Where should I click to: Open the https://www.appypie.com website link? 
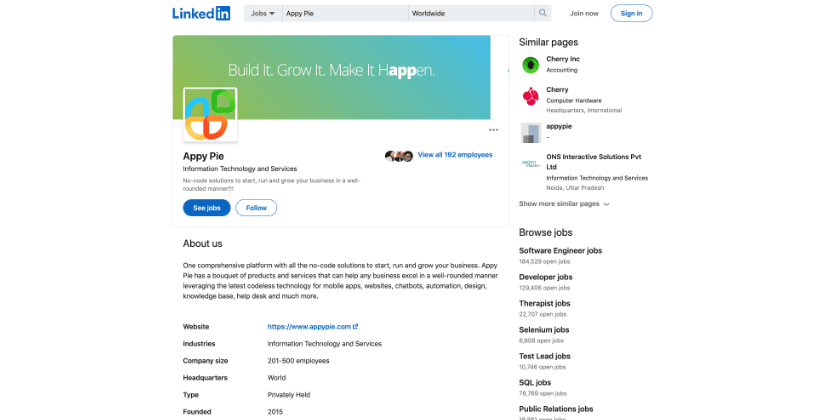pos(313,327)
